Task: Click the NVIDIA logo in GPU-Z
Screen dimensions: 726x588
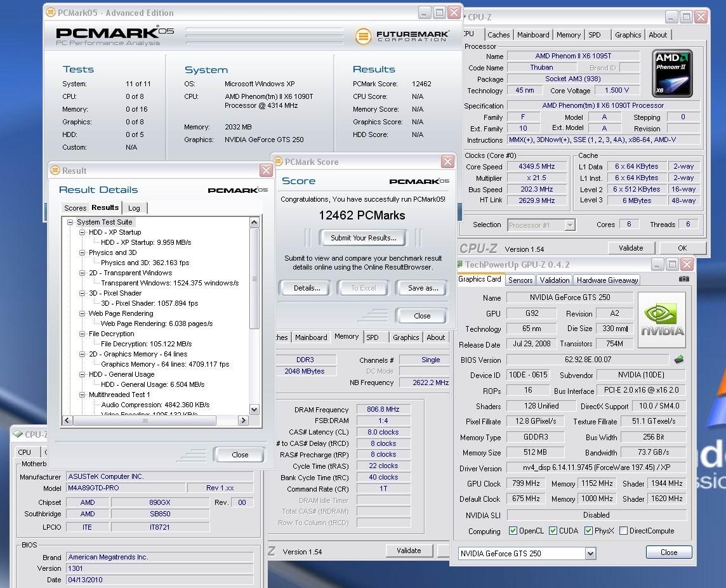Action: click(662, 320)
